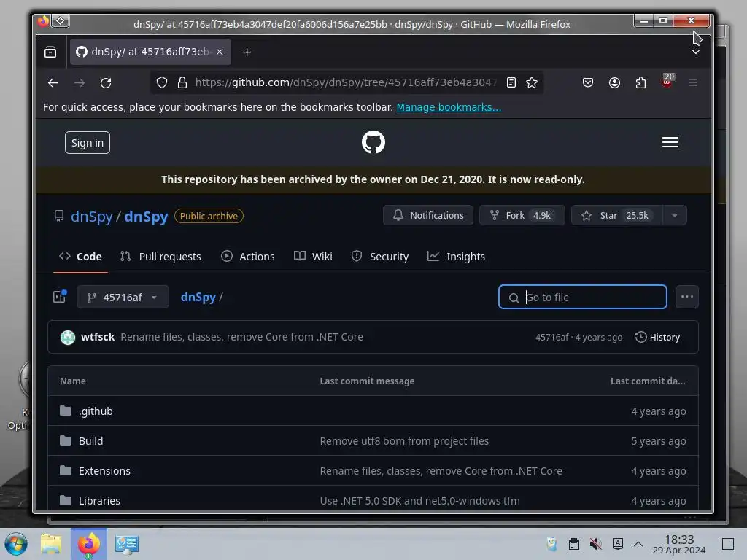The height and width of the screenshot is (560, 747).
Task: Open the Extensions row commit message link
Action: [x=441, y=471]
